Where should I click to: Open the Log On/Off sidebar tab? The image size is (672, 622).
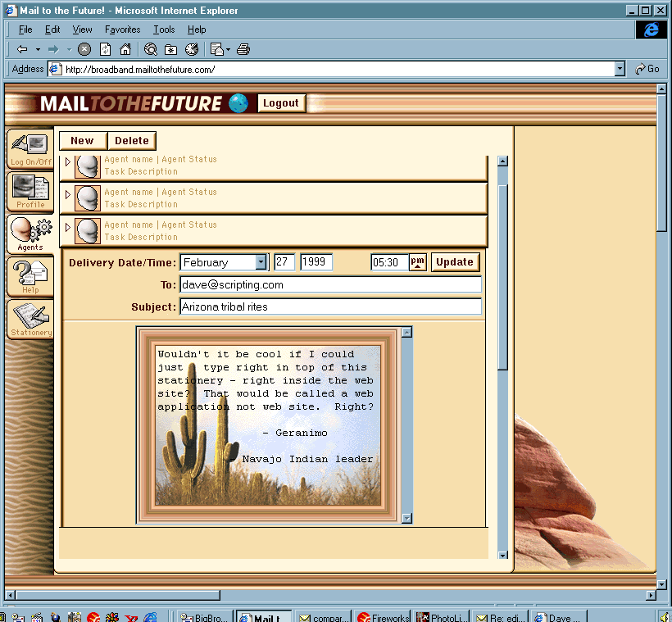click(x=30, y=148)
